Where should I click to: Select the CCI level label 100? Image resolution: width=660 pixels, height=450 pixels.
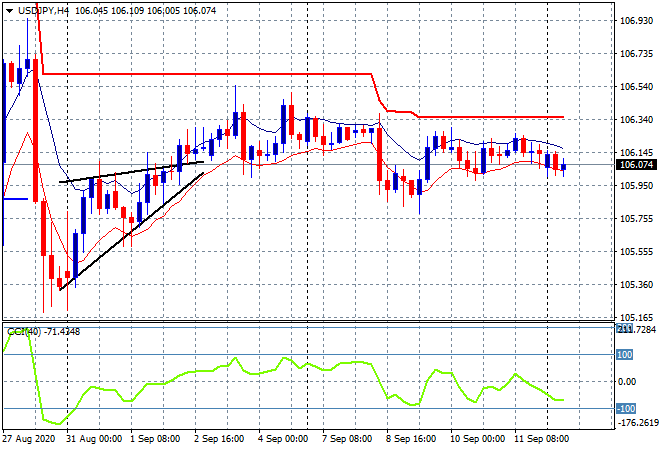tap(625, 355)
